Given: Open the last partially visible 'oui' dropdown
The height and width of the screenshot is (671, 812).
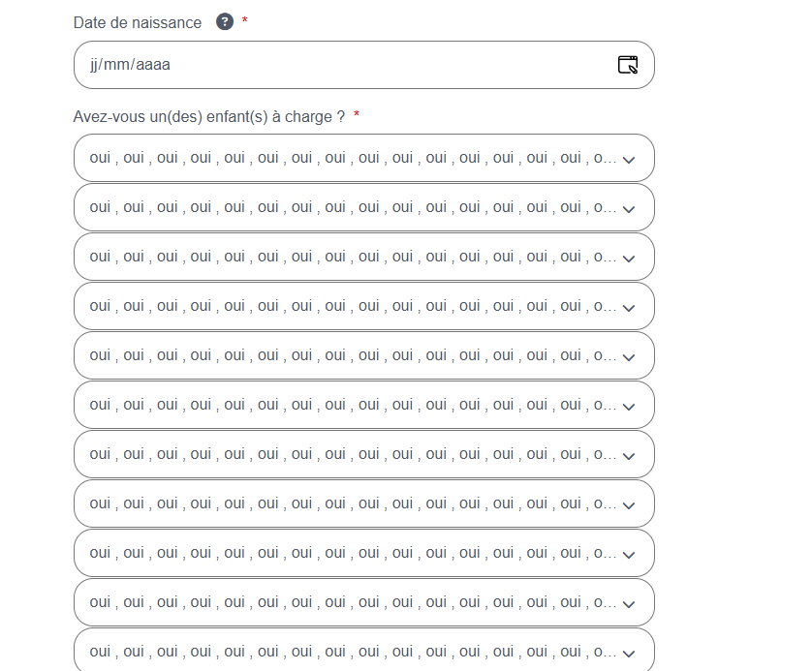Looking at the screenshot, I should point(364,650).
